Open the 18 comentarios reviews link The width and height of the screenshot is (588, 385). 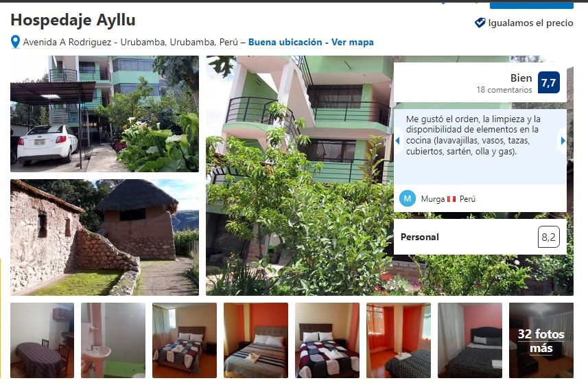[504, 90]
